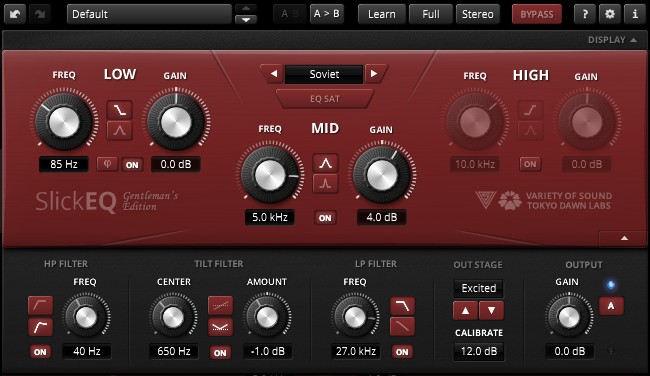Expand the DISPLAY panel
This screenshot has width=650, height=376.
pos(612,40)
